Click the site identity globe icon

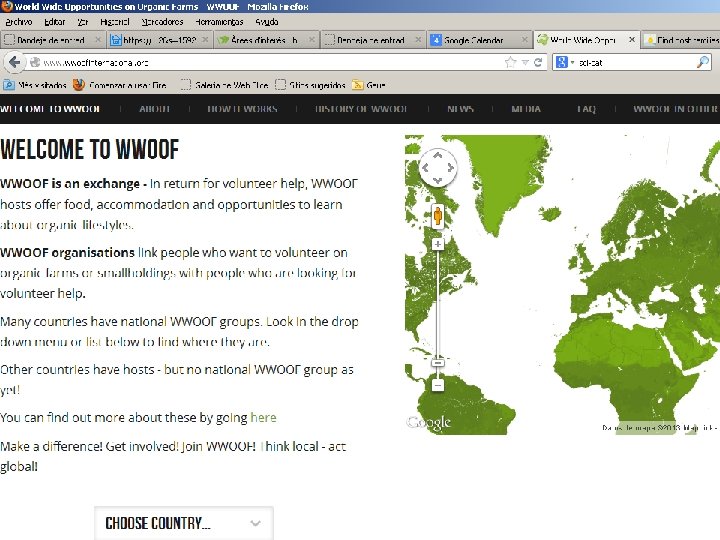click(x=35, y=62)
